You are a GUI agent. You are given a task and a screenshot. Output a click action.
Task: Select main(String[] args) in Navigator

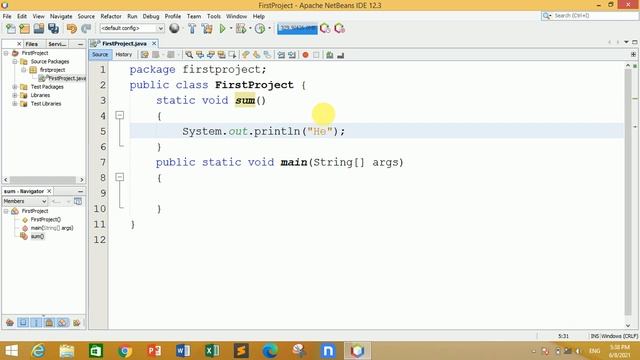coord(52,228)
